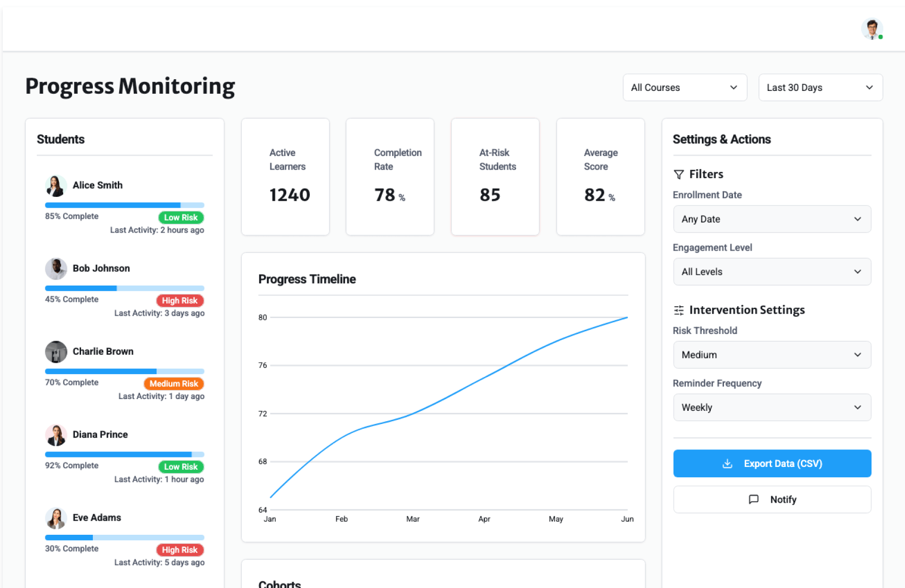Image resolution: width=905 pixels, height=588 pixels.
Task: Open the Last 30 Days dropdown
Action: (x=820, y=88)
